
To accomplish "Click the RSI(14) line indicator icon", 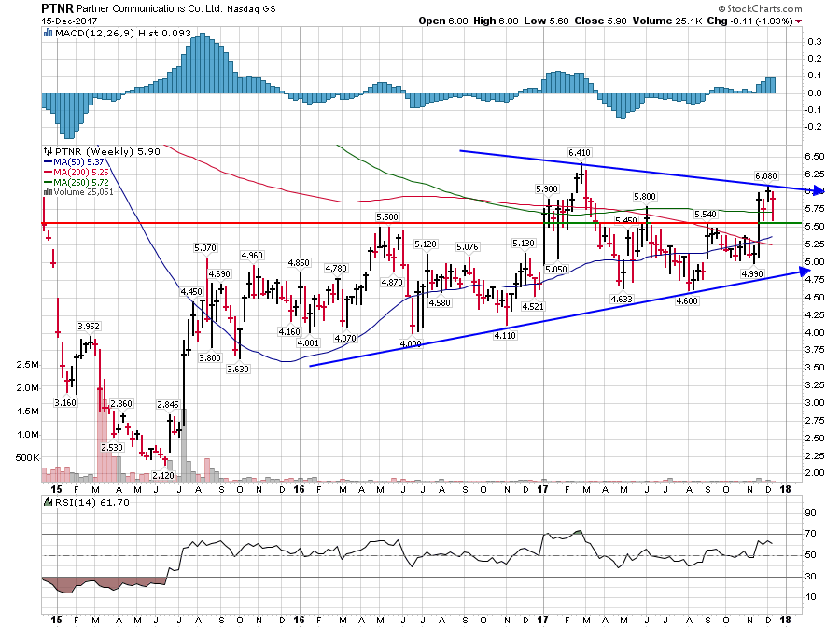I will (x=47, y=502).
